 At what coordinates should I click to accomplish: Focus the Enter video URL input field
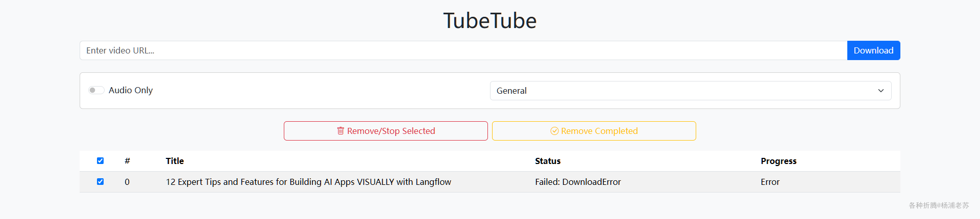(x=463, y=50)
